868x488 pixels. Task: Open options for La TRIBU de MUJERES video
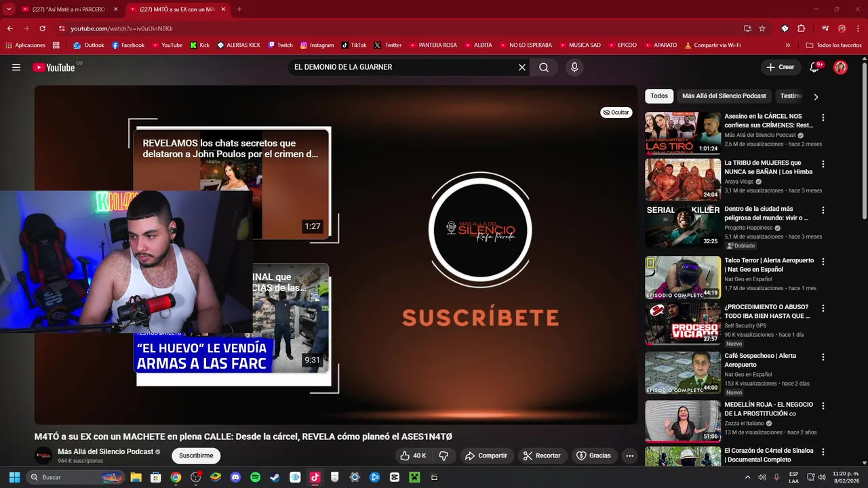coord(823,164)
